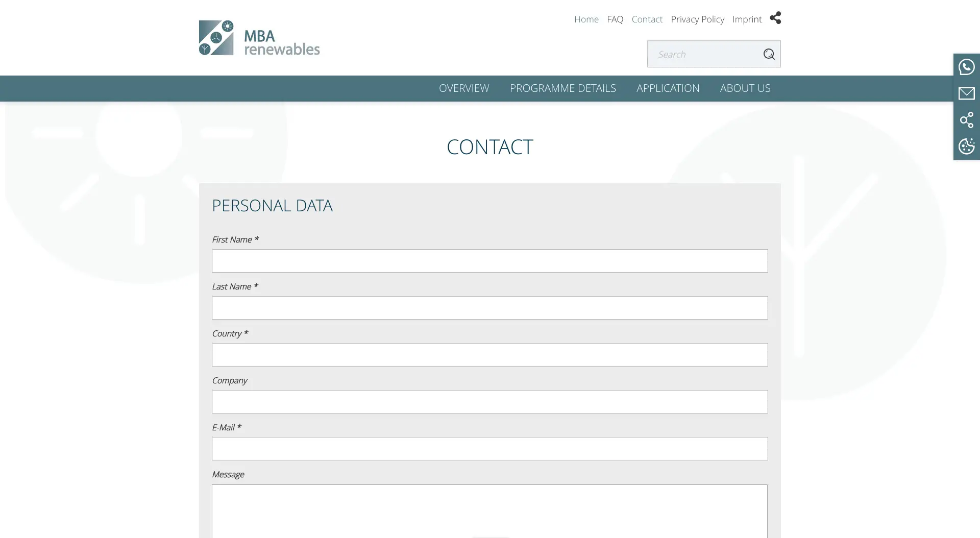Click the 'CONTACT' page heading
This screenshot has height=538, width=980.
pos(489,147)
